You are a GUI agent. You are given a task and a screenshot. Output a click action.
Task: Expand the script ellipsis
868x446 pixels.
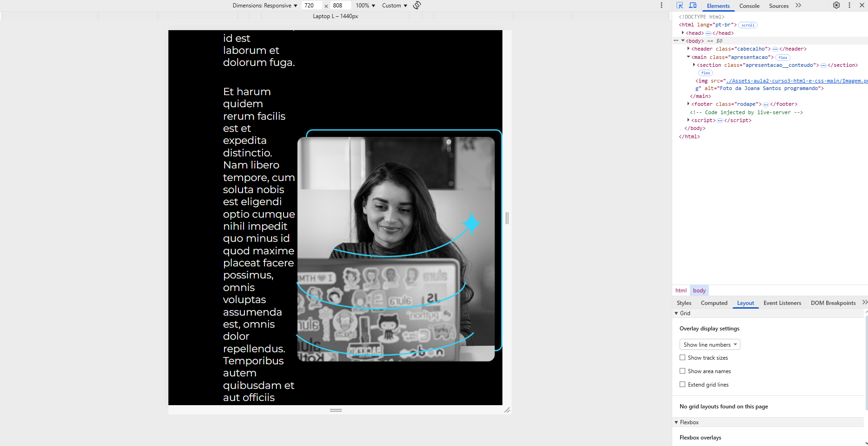[720, 121]
